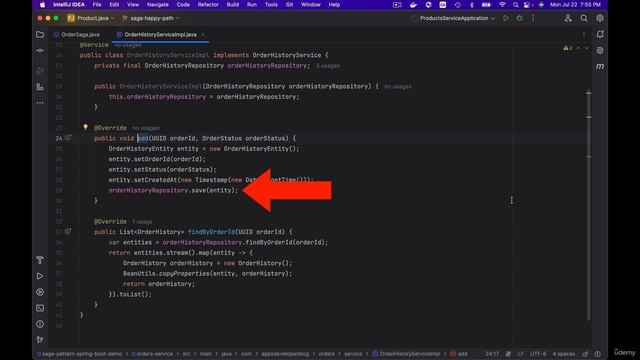The image size is (640, 360).
Task: Open the Refactor menu
Action: (x=208, y=4)
